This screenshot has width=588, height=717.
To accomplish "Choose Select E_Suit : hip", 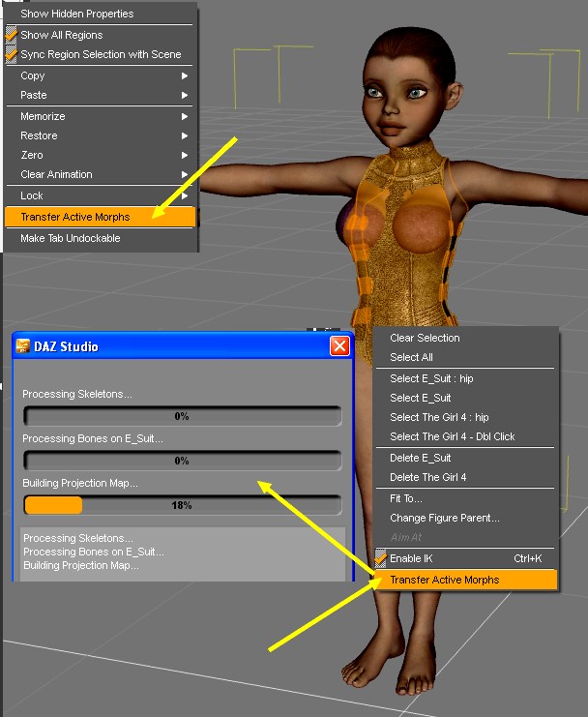I will point(465,378).
